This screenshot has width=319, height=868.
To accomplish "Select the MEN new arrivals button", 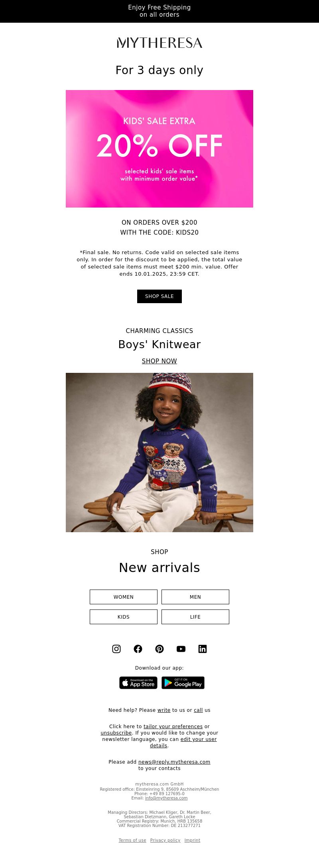I will (195, 597).
